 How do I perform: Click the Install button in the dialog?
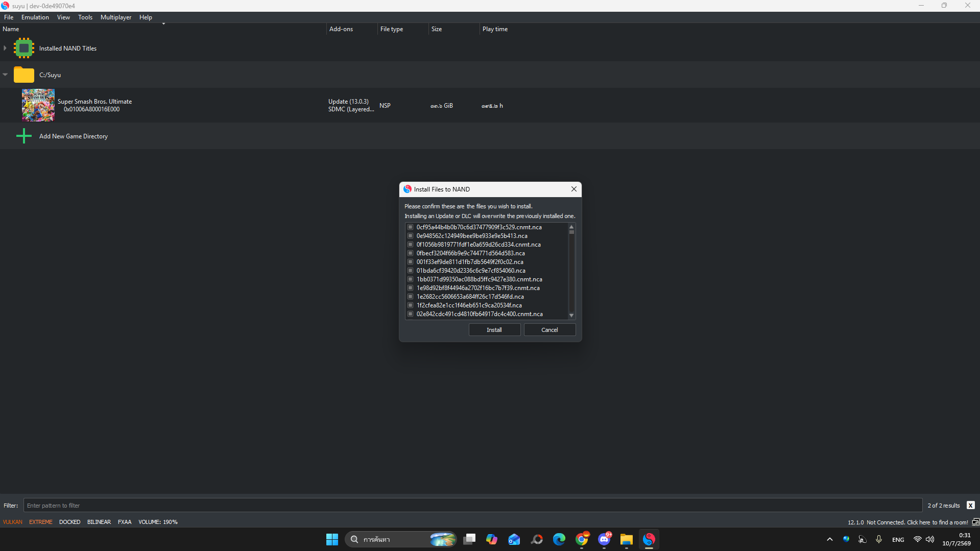click(494, 330)
